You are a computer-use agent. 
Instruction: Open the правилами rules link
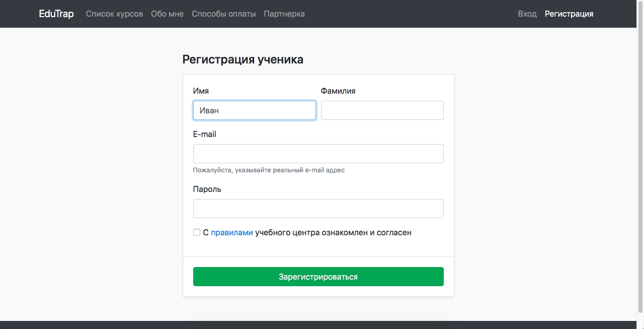coord(231,233)
